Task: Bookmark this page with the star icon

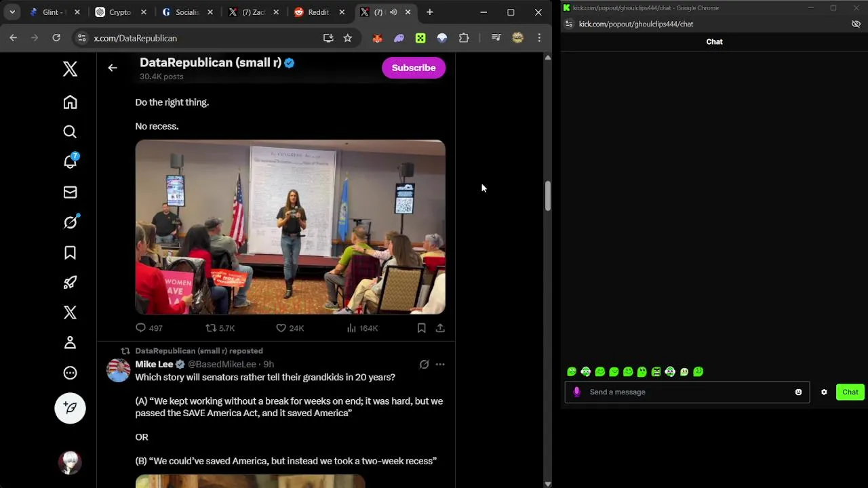Action: point(348,38)
